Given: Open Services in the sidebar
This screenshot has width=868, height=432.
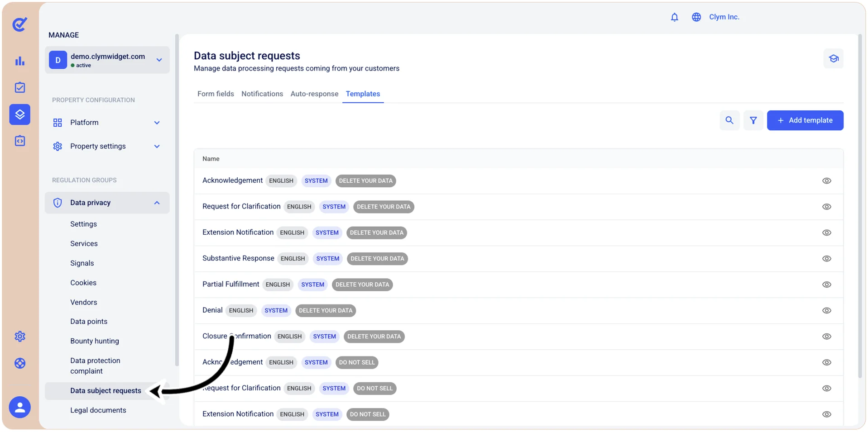Looking at the screenshot, I should [84, 243].
